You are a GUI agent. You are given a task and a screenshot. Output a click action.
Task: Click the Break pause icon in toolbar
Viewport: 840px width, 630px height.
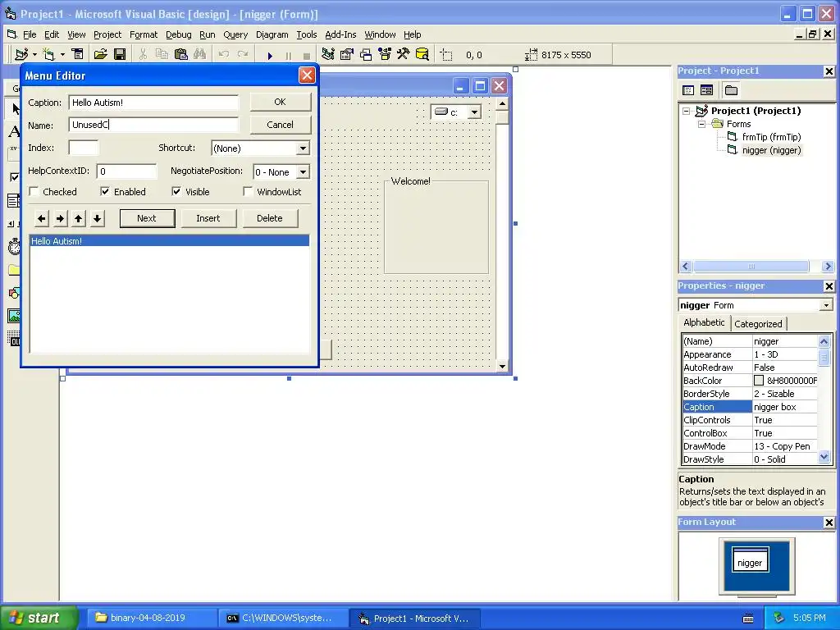pos(288,55)
